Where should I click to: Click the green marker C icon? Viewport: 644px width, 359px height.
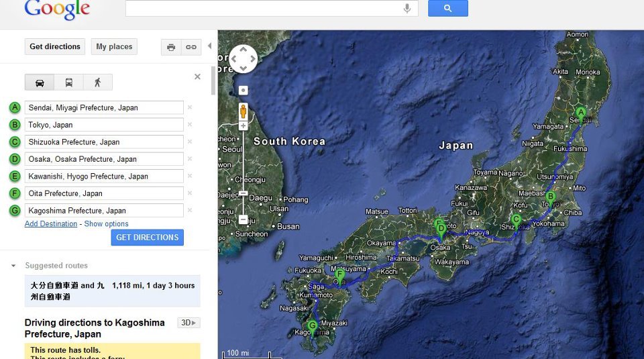click(x=15, y=142)
